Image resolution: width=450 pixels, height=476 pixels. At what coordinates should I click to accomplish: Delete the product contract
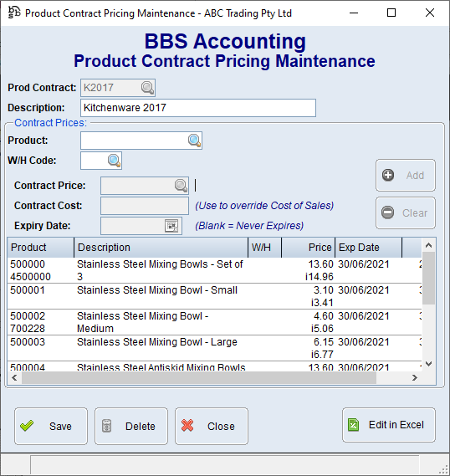pos(131,426)
